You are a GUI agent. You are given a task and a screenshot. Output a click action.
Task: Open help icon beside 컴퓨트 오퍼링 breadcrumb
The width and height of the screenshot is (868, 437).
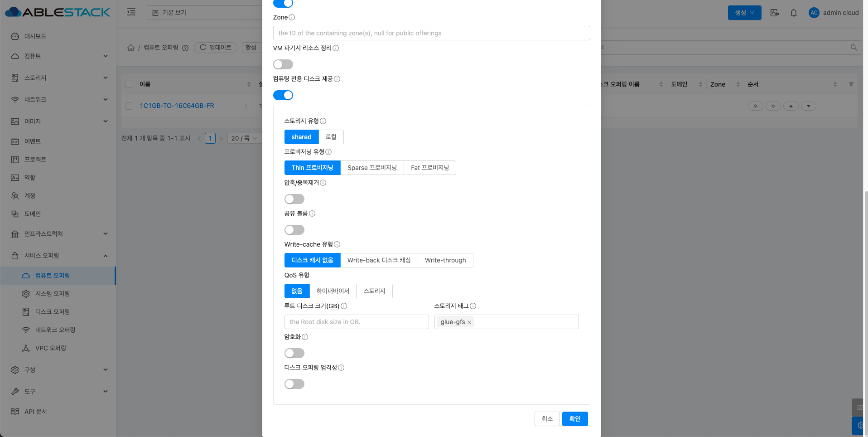point(185,48)
